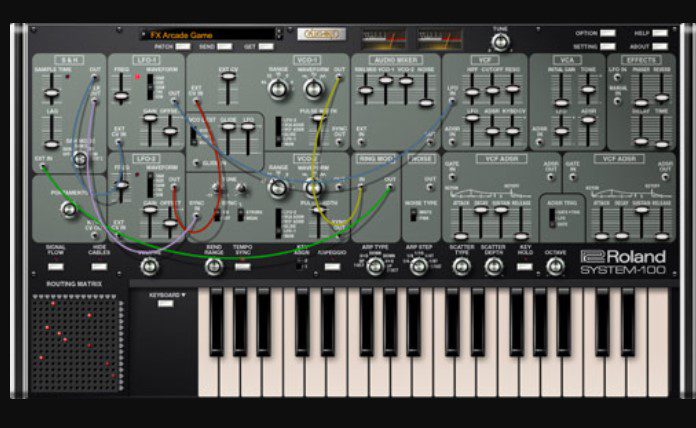This screenshot has height=428, width=696.
Task: Click the VOLUME knob
Action: 150,266
